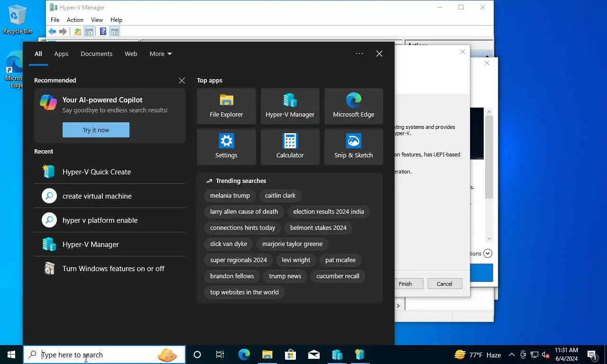Close the wizard dialog behind search
This screenshot has width=607, height=364.
click(x=463, y=52)
